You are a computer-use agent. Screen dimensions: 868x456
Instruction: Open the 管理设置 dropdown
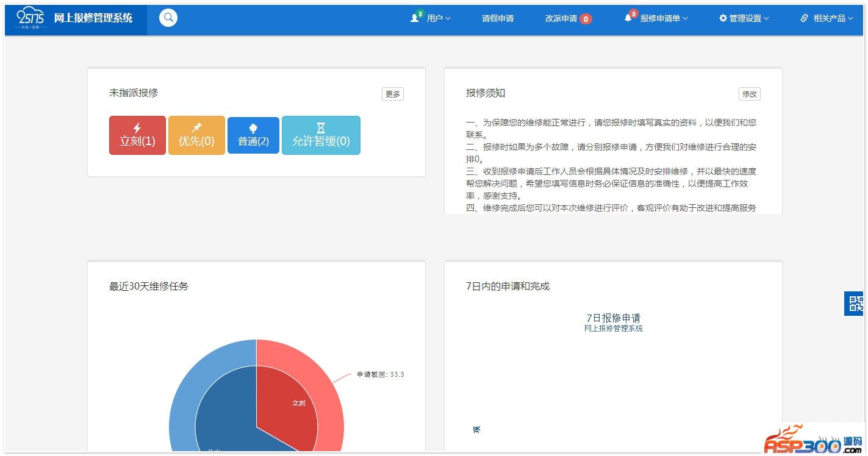(x=748, y=18)
